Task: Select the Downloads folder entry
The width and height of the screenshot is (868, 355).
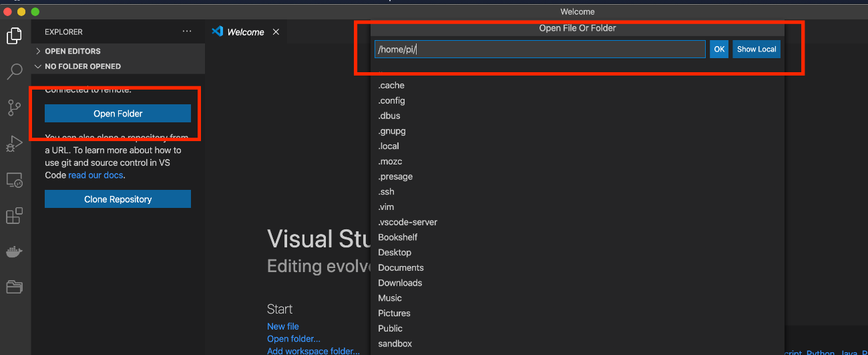Action: tap(578, 283)
